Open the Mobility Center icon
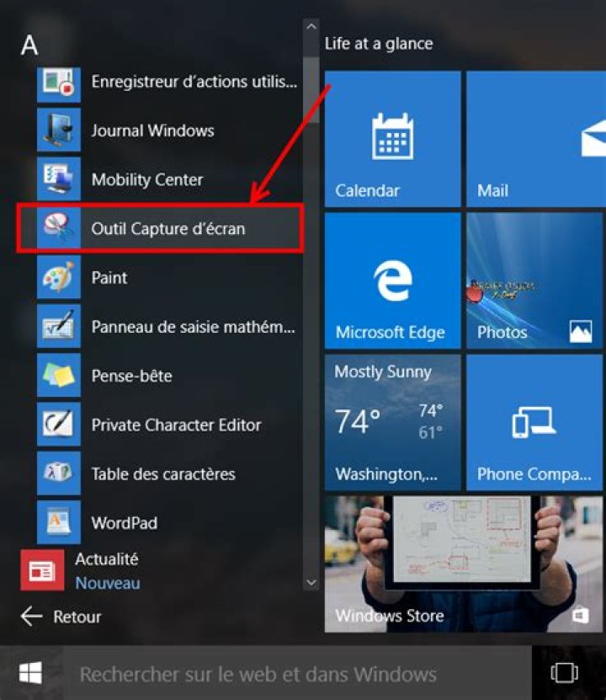This screenshot has height=700, width=606. (58, 179)
